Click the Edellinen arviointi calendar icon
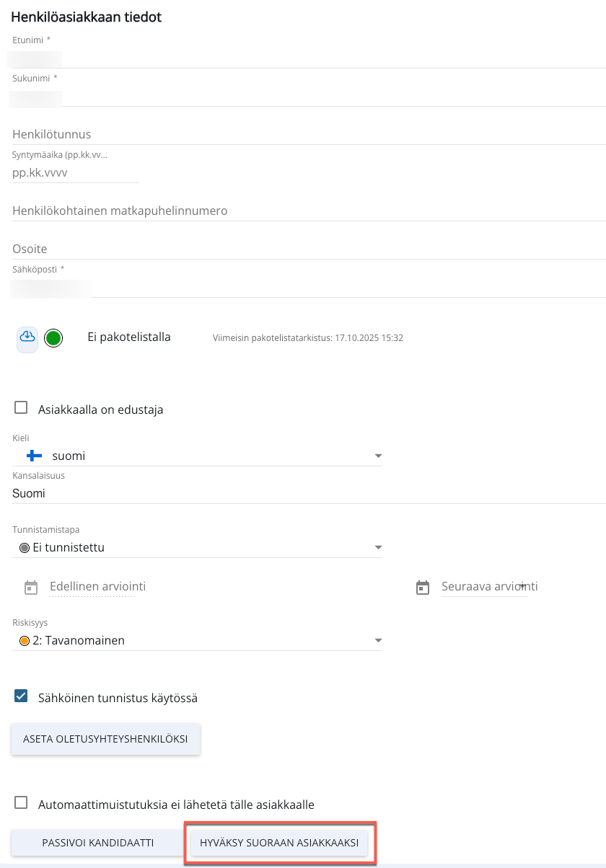The height and width of the screenshot is (868, 606). pos(31,588)
